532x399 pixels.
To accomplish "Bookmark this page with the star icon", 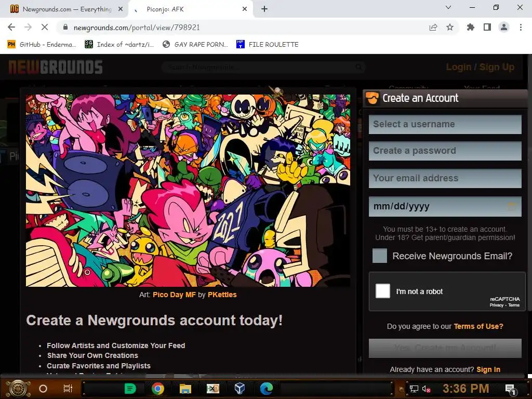I will tap(450, 28).
